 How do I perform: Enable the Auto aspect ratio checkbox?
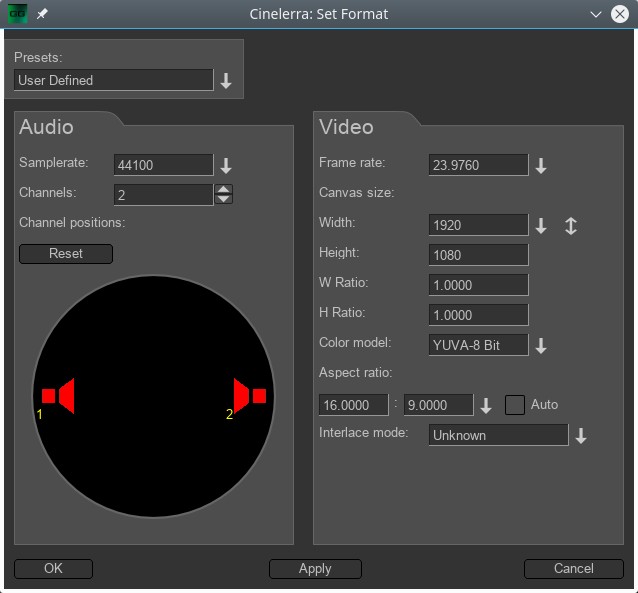point(515,405)
